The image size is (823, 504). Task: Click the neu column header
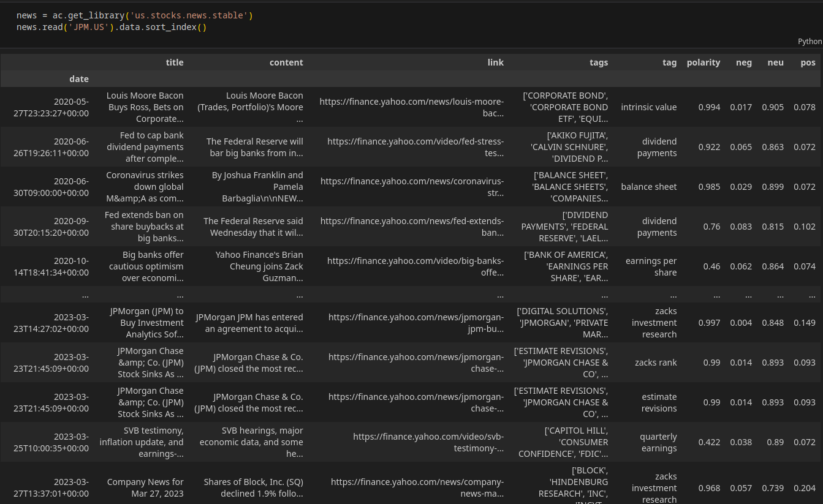pos(776,62)
